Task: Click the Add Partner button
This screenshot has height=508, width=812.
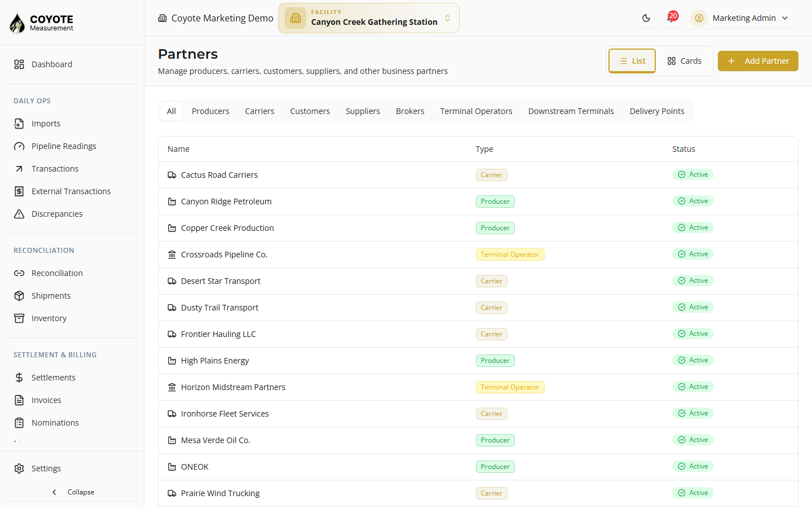Action: click(x=758, y=61)
